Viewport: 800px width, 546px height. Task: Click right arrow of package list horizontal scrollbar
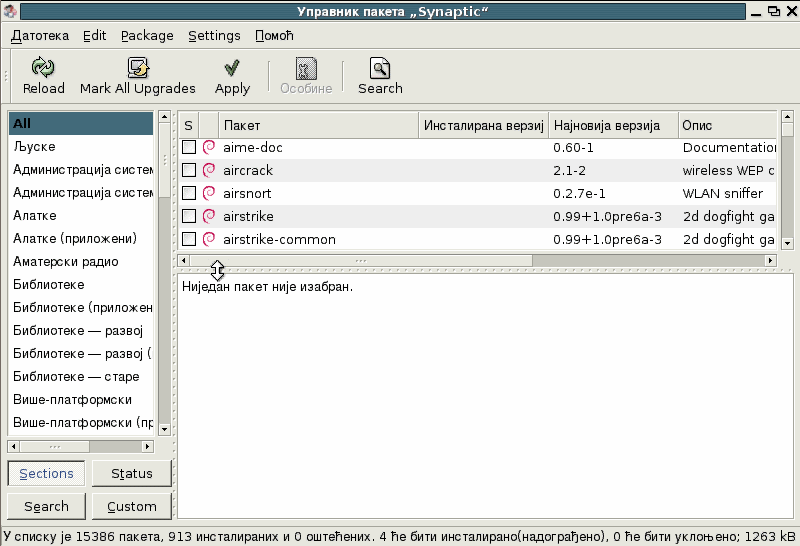tap(771, 261)
